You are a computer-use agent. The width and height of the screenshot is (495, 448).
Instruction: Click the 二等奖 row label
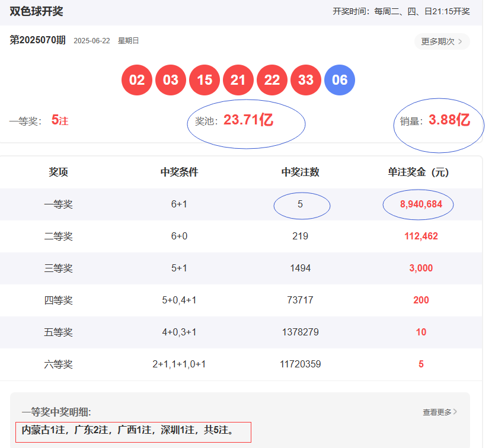pos(58,236)
